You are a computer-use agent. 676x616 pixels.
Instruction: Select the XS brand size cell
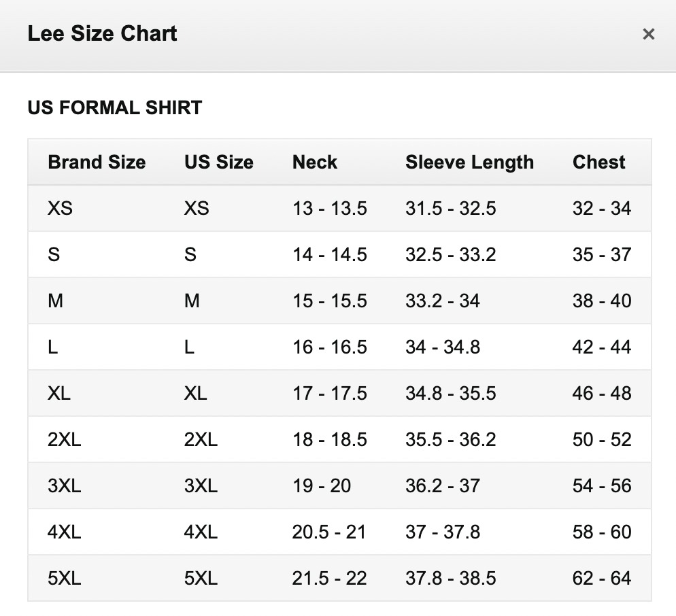[60, 208]
